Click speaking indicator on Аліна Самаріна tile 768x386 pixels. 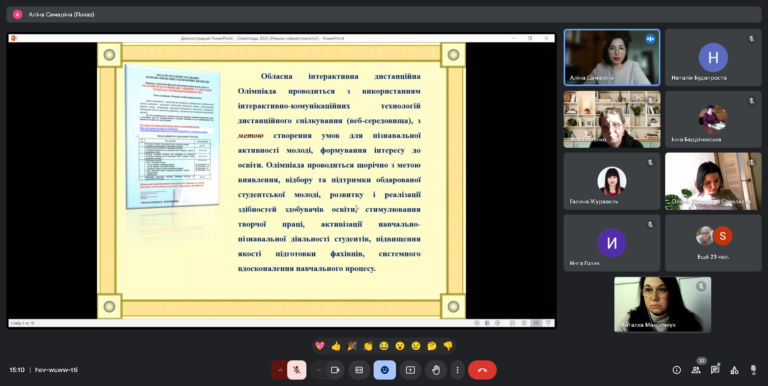(650, 39)
